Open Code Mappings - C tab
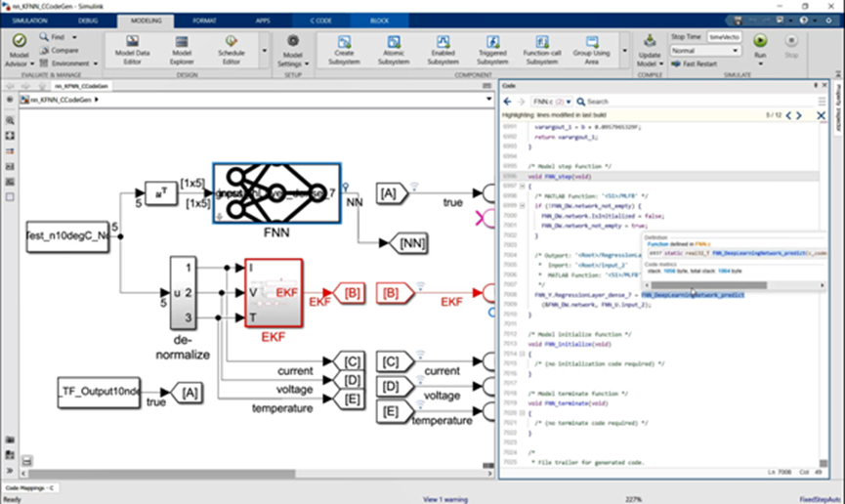The height and width of the screenshot is (504, 845). [29, 487]
